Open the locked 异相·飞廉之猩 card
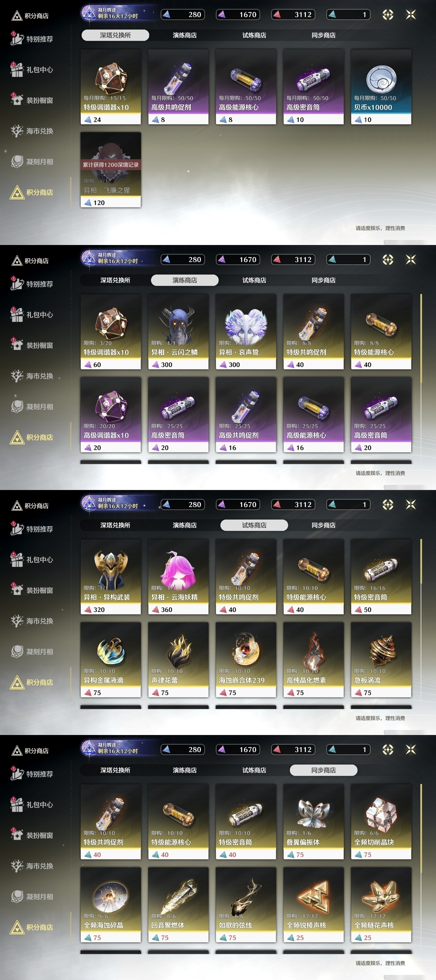Image resolution: width=436 pixels, height=980 pixels. click(x=111, y=170)
